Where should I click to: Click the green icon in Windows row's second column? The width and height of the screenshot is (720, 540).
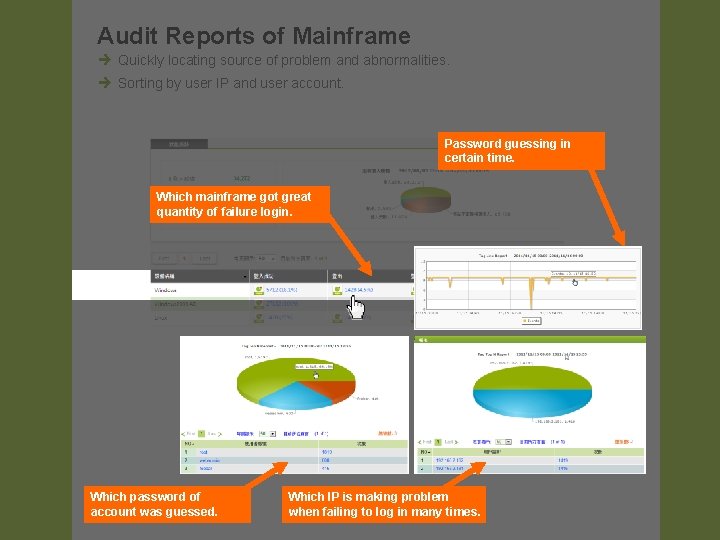[x=259, y=290]
